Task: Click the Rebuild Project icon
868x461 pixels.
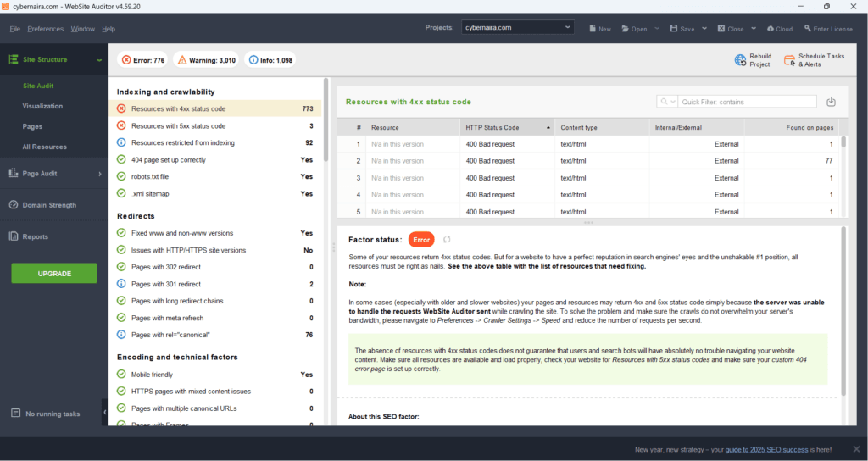Action: coord(740,60)
